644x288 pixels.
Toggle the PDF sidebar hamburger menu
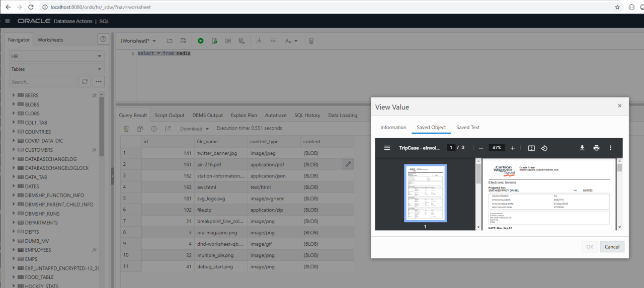point(387,148)
